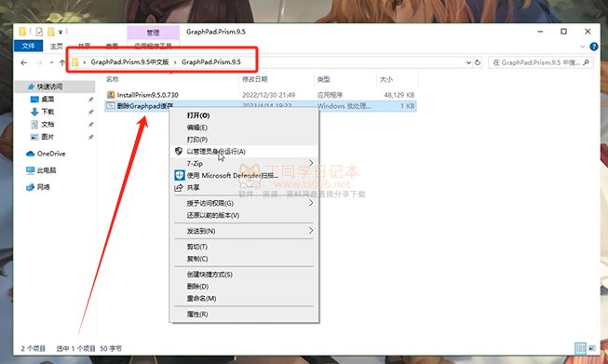
Task: Go up one folder level
Action: pyautogui.click(x=62, y=62)
